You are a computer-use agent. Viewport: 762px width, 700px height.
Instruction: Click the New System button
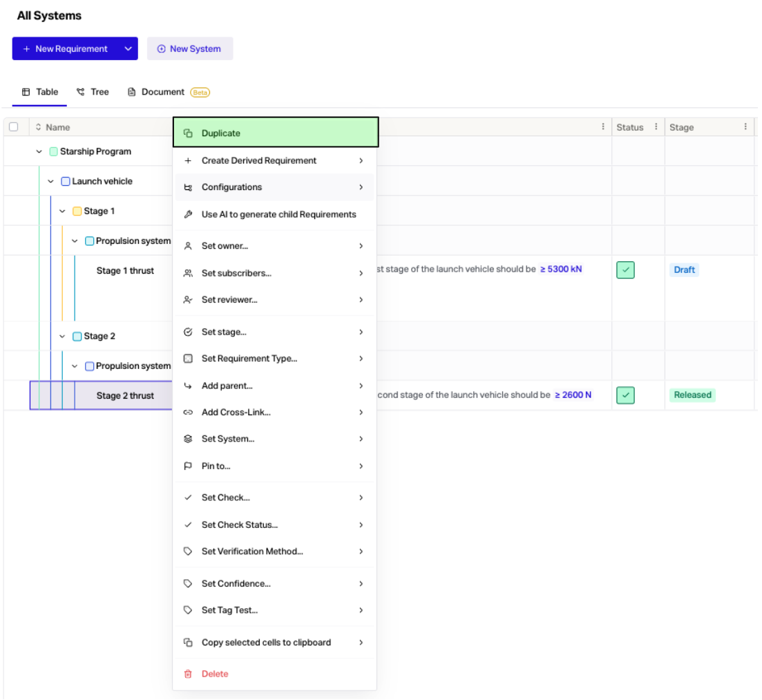point(189,49)
